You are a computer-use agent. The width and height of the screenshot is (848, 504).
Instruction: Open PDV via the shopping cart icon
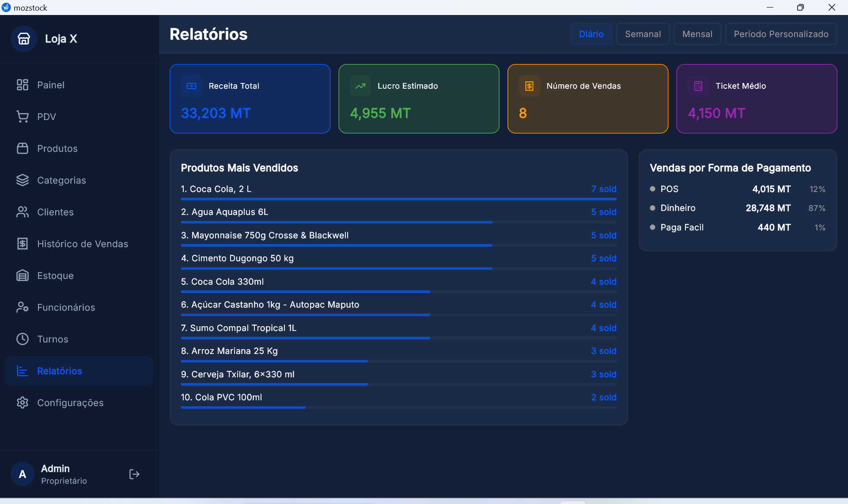coord(23,117)
